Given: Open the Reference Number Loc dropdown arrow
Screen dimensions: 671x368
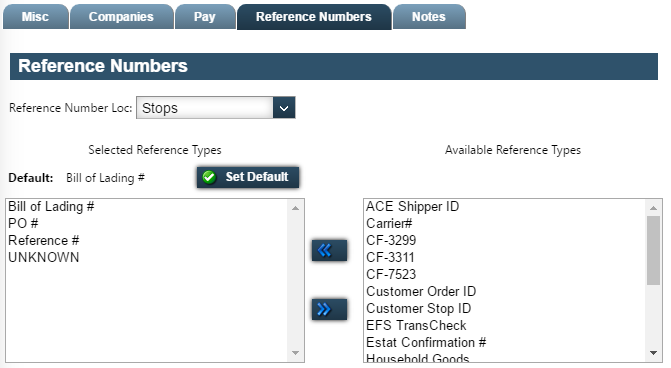Looking at the screenshot, I should (x=284, y=108).
